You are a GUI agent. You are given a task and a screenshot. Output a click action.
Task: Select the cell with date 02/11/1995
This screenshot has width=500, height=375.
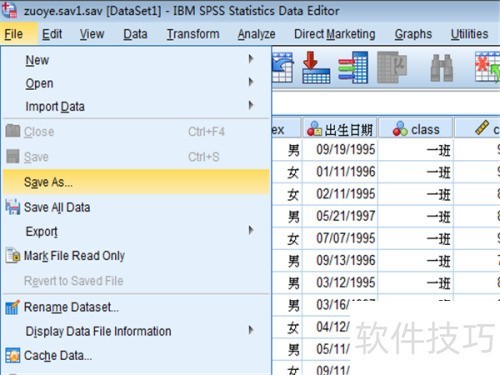tap(340, 194)
